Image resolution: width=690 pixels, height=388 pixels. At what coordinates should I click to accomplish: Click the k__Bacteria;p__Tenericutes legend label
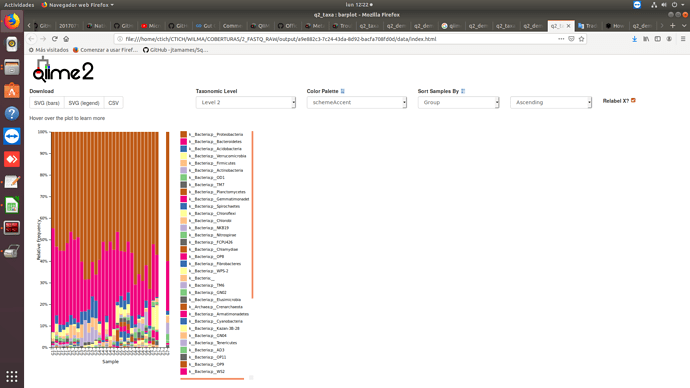[213, 343]
